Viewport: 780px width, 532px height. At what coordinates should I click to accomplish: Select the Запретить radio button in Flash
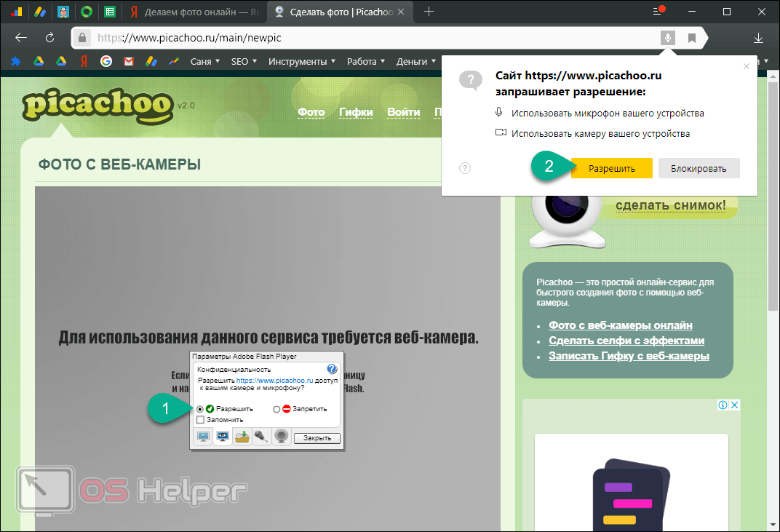(276, 409)
